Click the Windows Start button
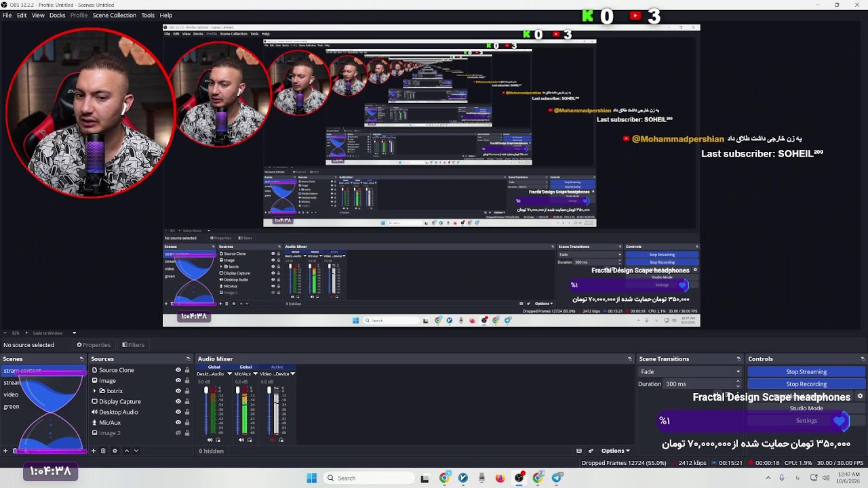868x488 pixels. pos(311,478)
